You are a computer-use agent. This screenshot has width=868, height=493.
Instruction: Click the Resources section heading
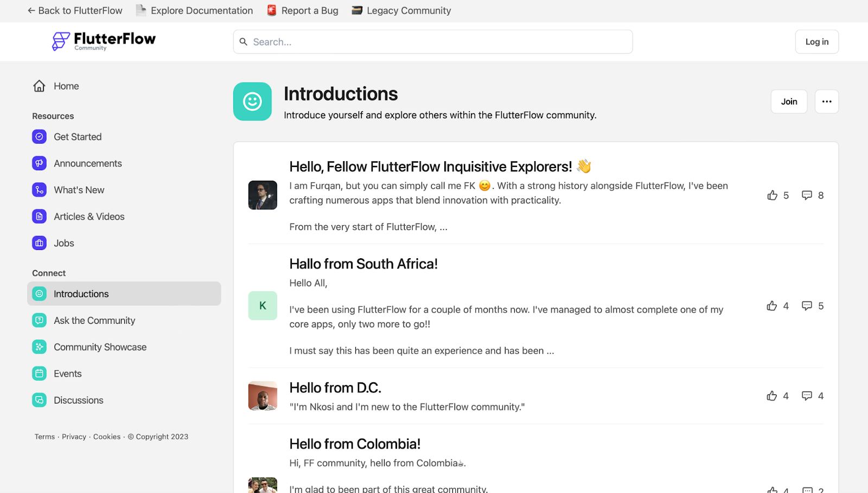click(x=53, y=116)
